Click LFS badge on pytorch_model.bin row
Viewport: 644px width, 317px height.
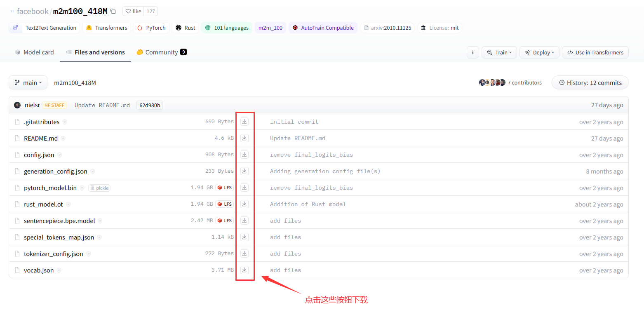pyautogui.click(x=225, y=188)
